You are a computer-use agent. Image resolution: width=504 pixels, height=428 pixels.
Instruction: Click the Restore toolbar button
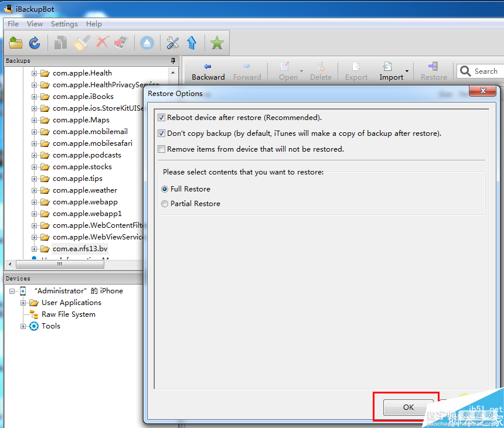[434, 71]
